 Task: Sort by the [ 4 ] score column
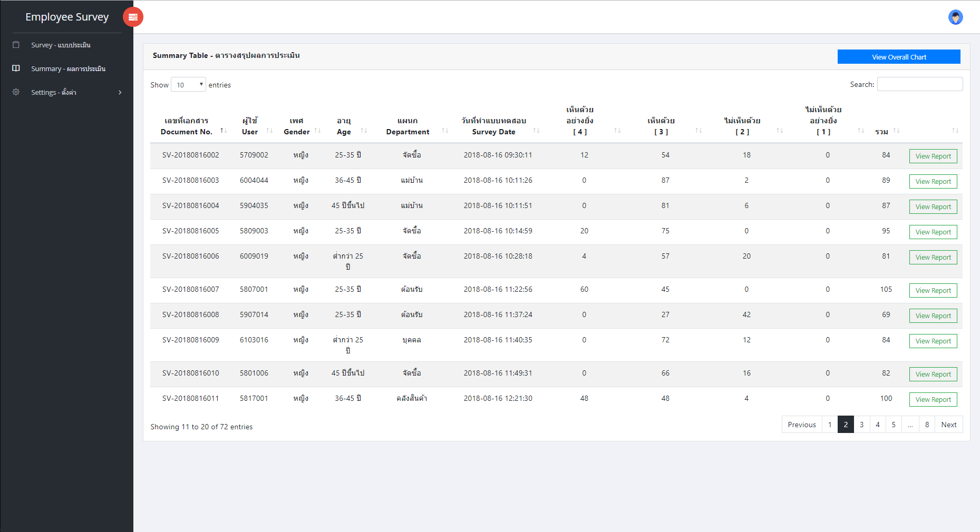617,131
